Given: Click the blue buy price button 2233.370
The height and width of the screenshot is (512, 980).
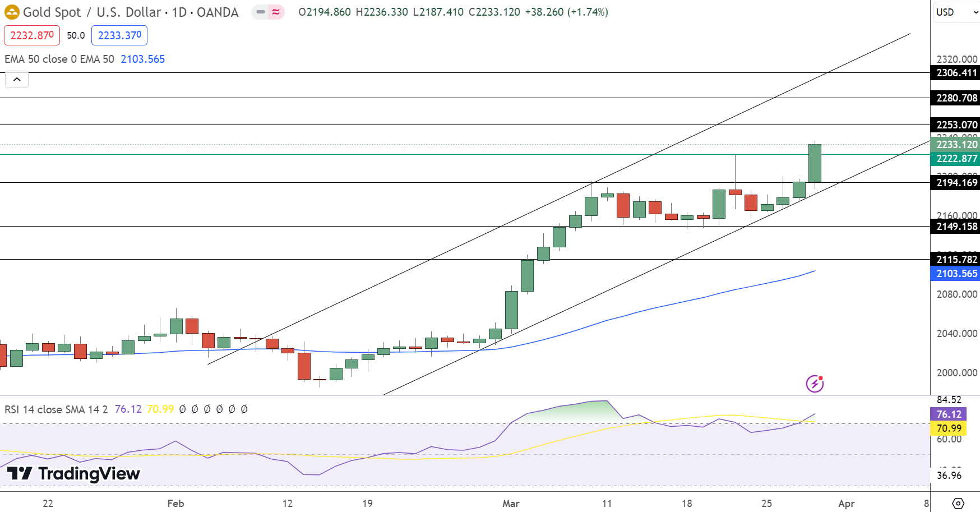Looking at the screenshot, I should point(119,35).
